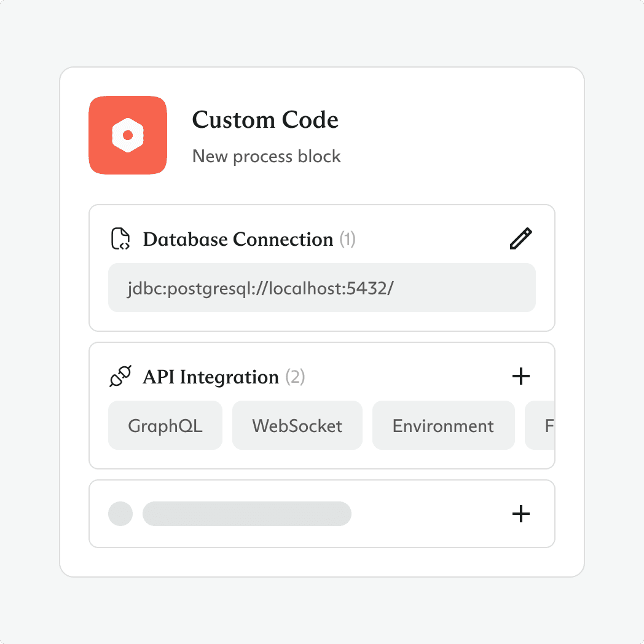Click the file code icon beside Database Connection

coord(120,239)
